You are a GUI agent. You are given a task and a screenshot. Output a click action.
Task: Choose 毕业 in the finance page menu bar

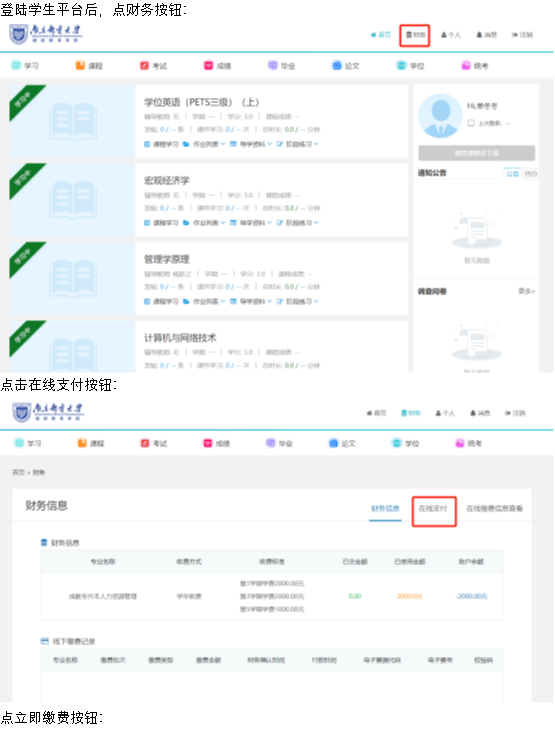pos(280,443)
